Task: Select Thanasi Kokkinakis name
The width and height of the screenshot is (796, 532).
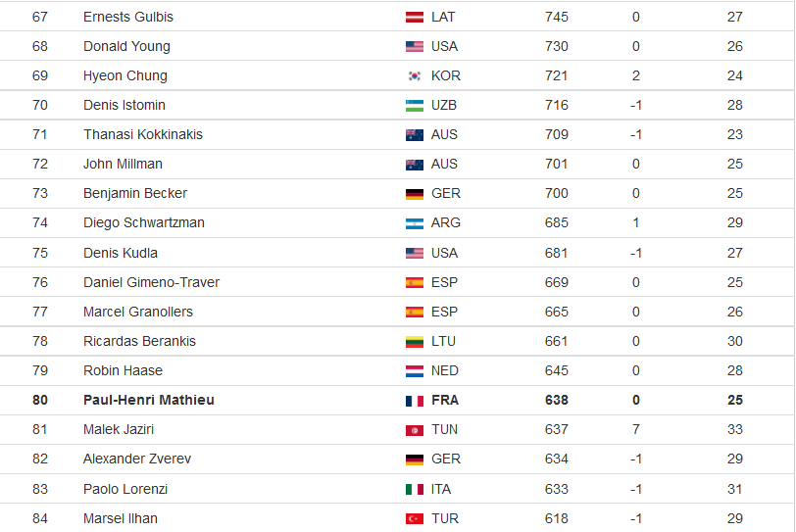Action: [143, 134]
